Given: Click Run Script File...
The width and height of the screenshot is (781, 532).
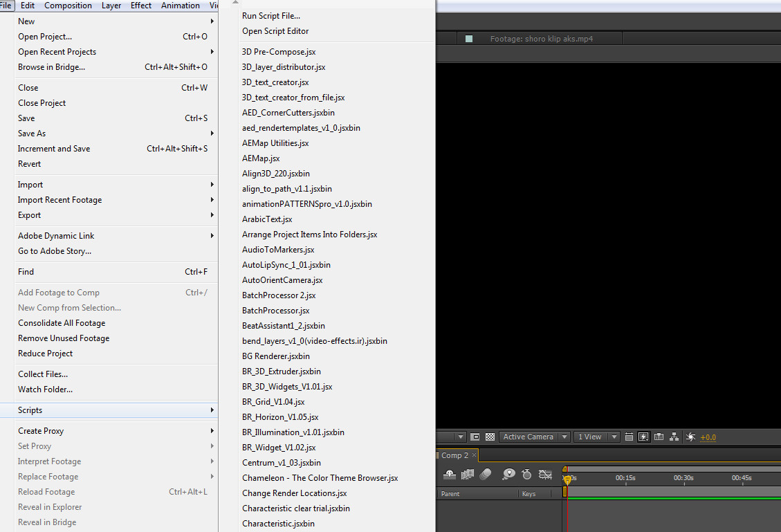Looking at the screenshot, I should tap(337, 16).
